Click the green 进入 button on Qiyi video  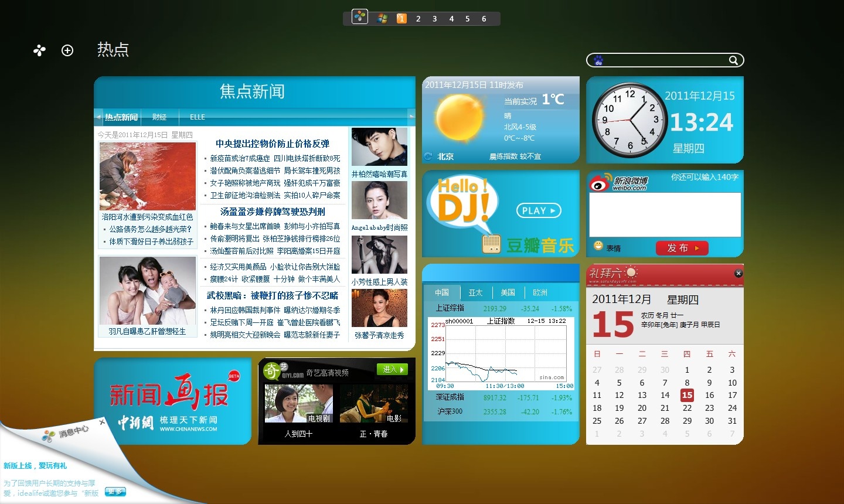pyautogui.click(x=392, y=369)
